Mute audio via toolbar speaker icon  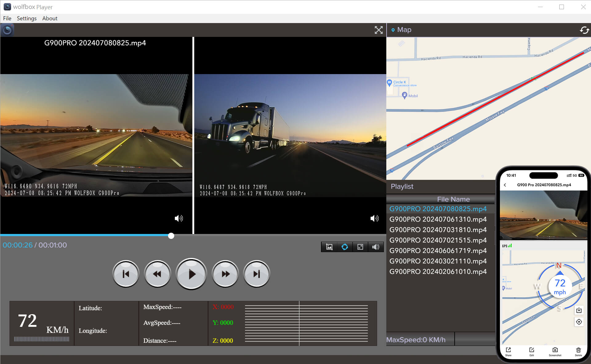(376, 247)
